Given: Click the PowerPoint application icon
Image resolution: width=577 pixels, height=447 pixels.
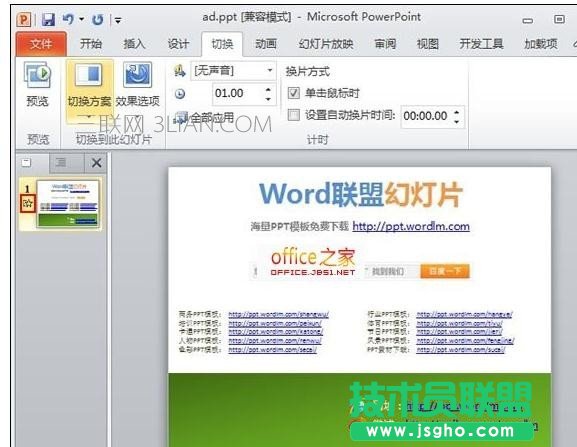Looking at the screenshot, I should coord(24,19).
